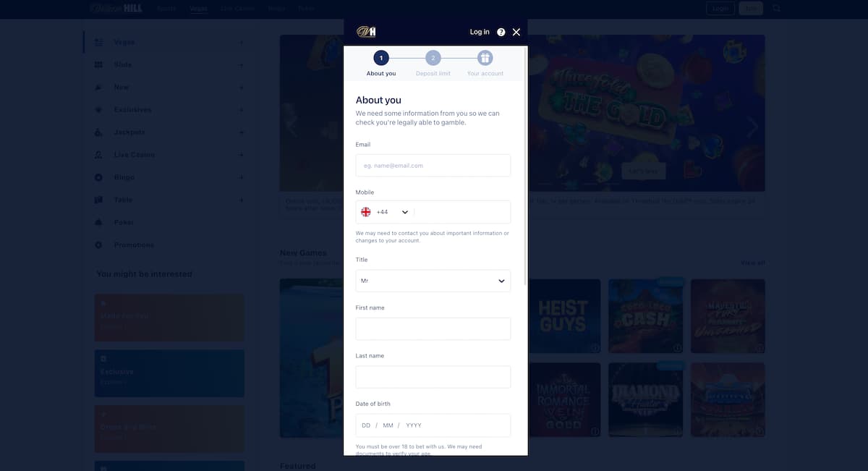Click the Live Casino sidebar icon
The height and width of the screenshot is (471, 868).
pos(98,155)
